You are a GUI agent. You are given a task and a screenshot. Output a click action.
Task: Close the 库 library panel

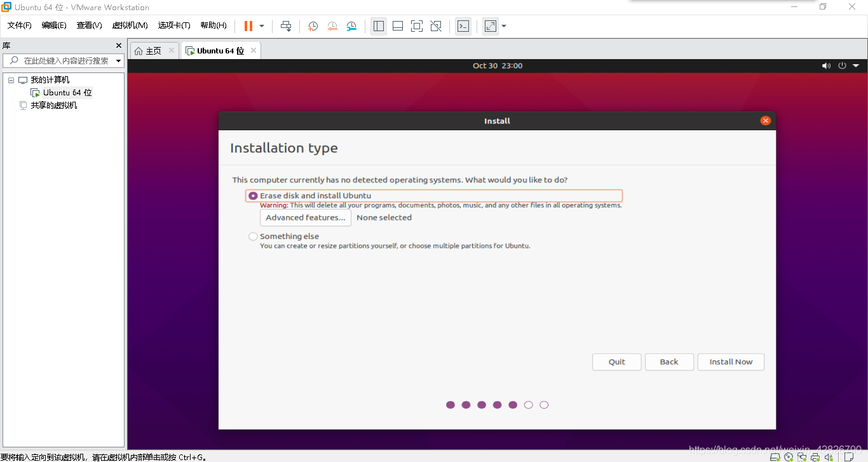(118, 46)
